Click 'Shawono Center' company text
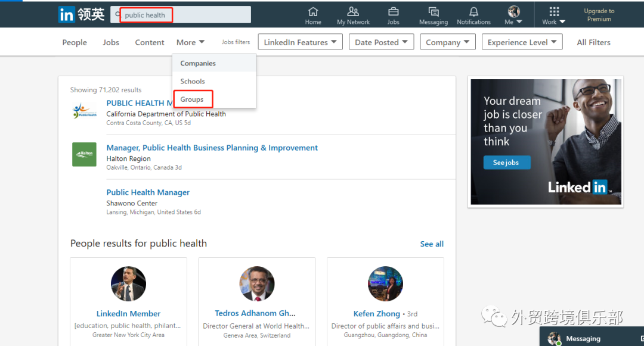 (132, 203)
